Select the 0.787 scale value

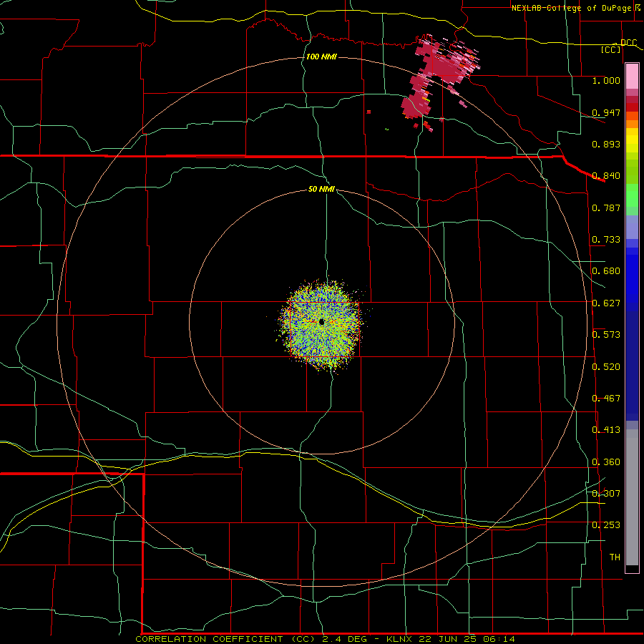point(606,208)
